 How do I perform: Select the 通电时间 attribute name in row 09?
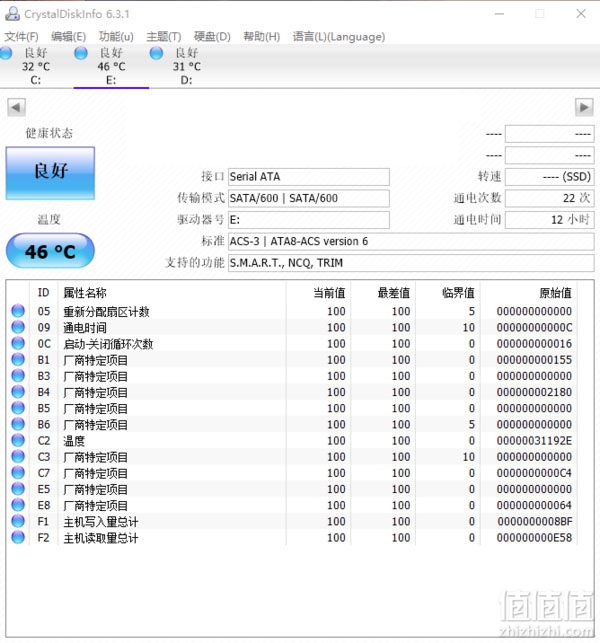[85, 328]
